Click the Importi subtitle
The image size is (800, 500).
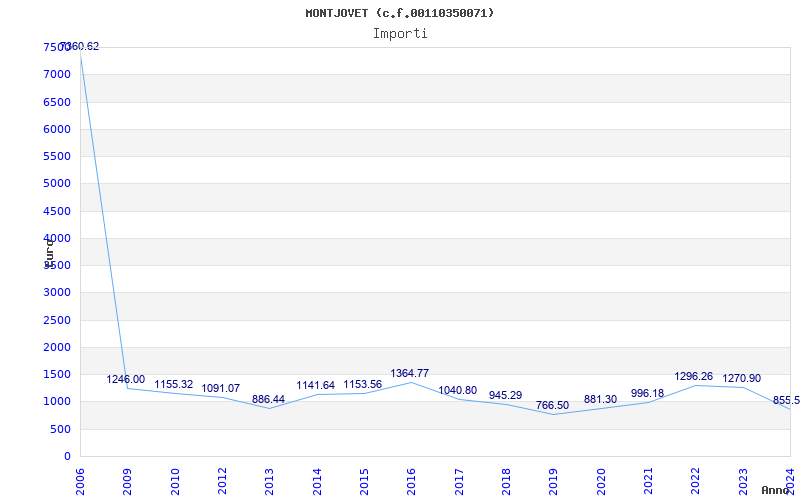pos(400,34)
